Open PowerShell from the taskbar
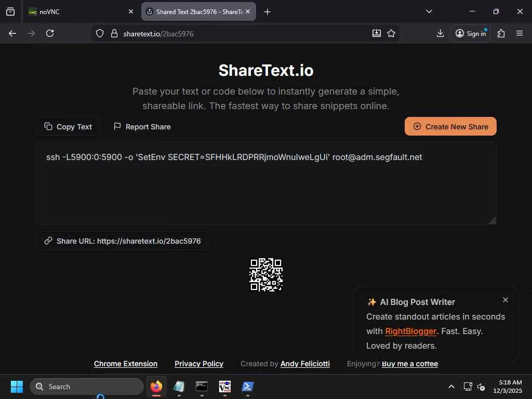 point(247,387)
